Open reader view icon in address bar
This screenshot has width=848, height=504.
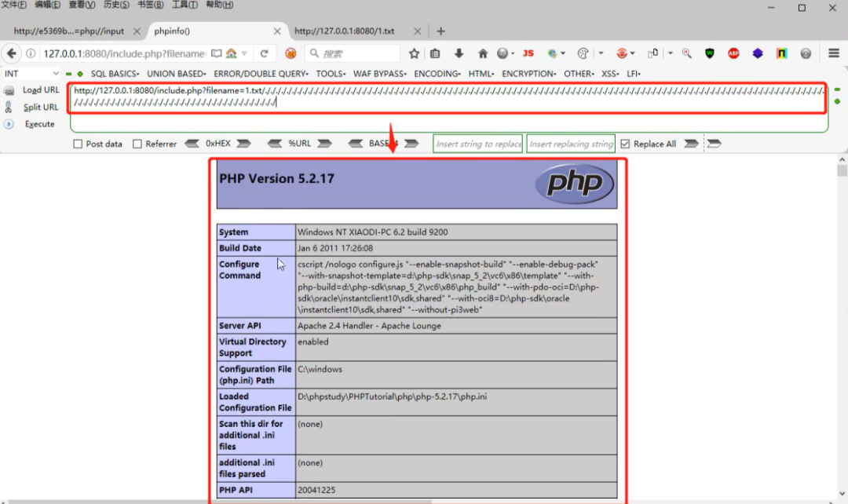click(x=217, y=53)
